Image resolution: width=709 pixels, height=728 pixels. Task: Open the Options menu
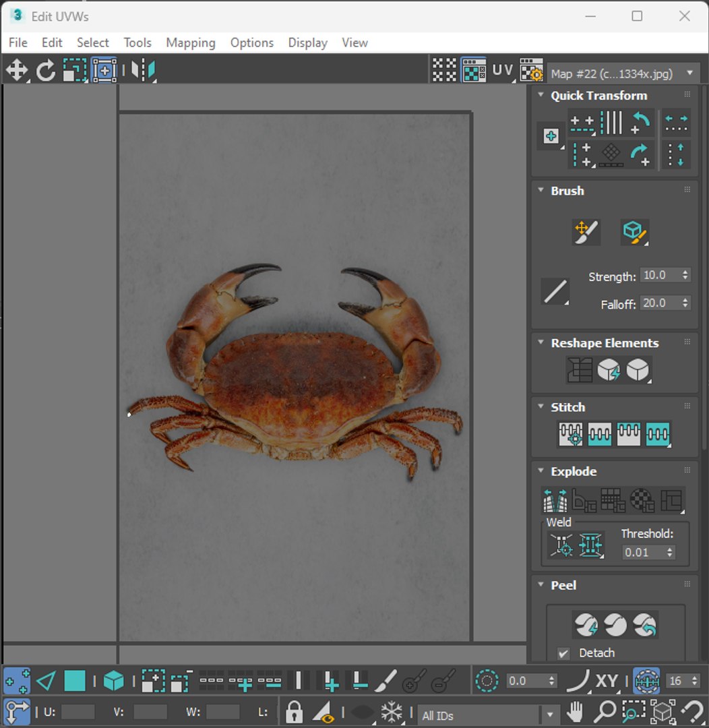(251, 42)
